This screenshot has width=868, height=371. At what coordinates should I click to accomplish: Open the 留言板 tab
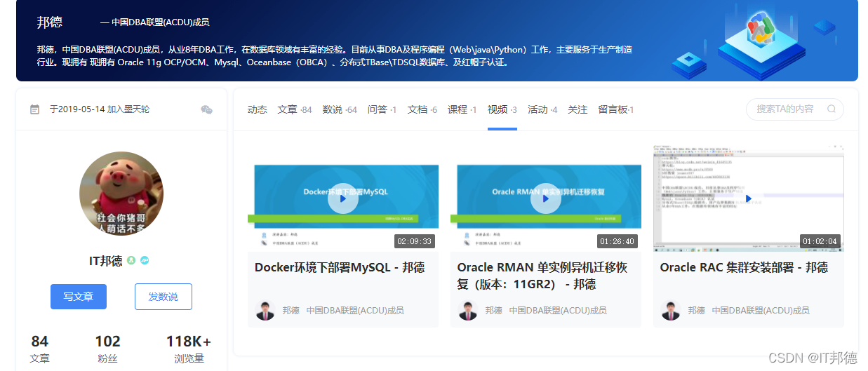(616, 109)
